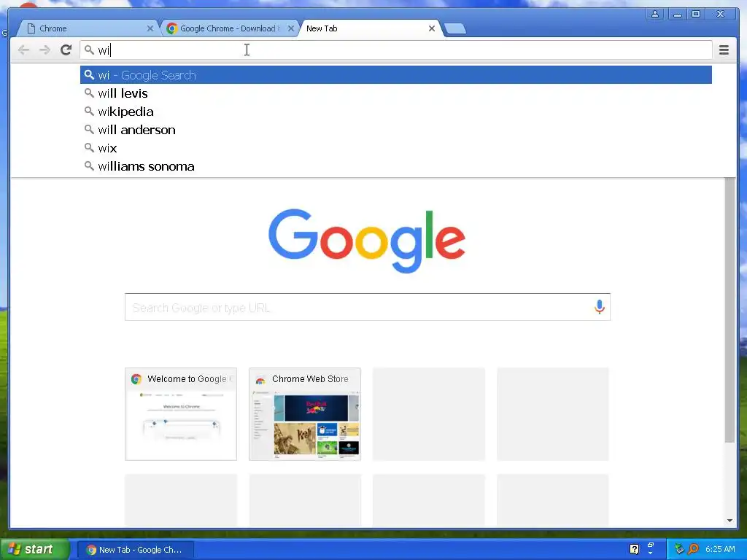Select 'wi - Google Search' suggestion
Image resolution: width=747 pixels, height=560 pixels.
click(x=396, y=75)
